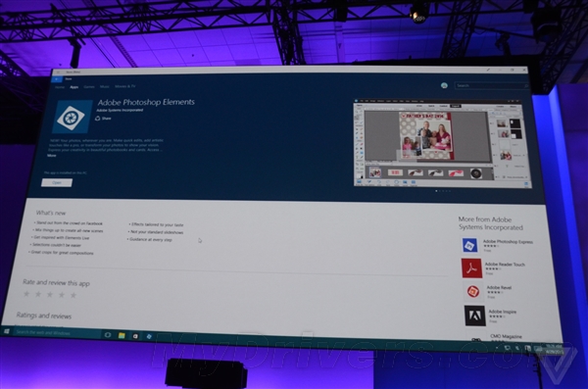Screen dimensions: 588x389
Task: Click the Store bag taskbar icon
Action: point(135,336)
